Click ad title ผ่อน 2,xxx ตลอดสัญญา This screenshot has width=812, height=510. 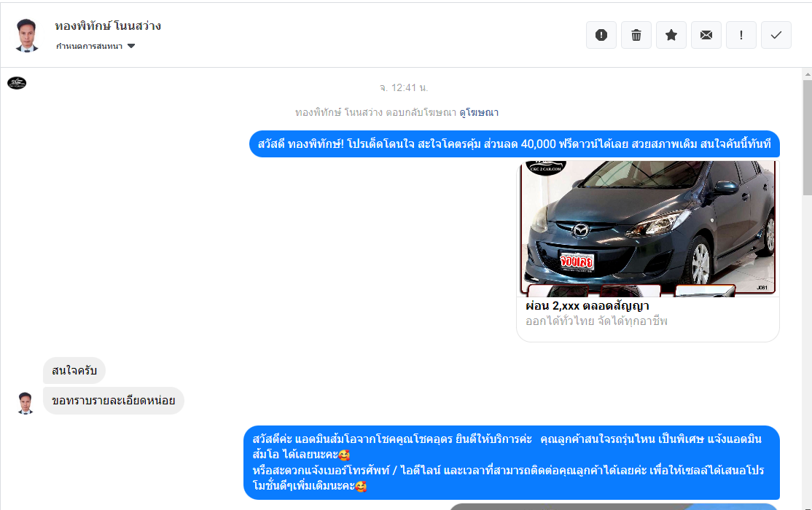(x=587, y=306)
